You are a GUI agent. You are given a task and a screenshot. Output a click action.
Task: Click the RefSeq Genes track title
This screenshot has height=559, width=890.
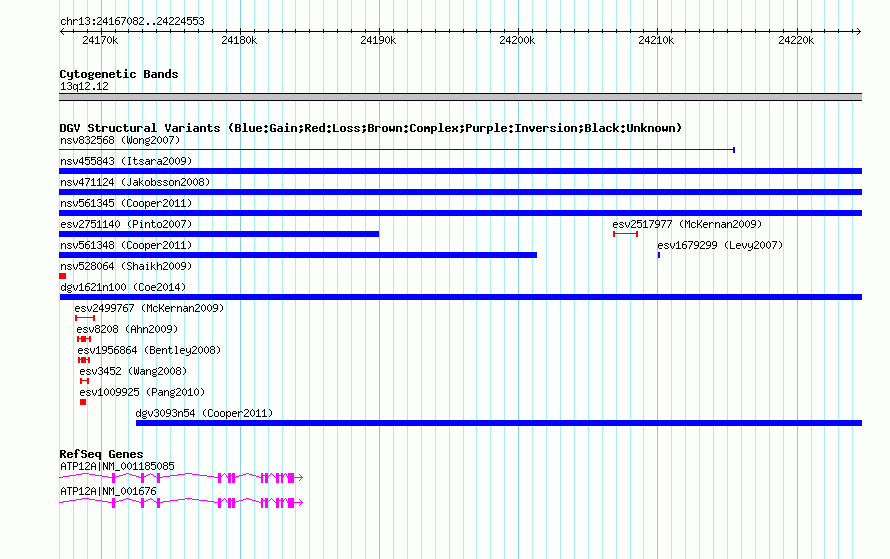pos(102,454)
